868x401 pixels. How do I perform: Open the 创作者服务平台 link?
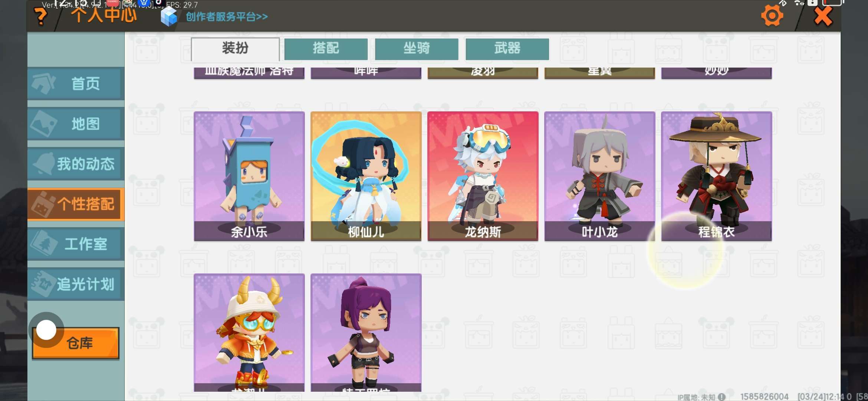coord(227,17)
